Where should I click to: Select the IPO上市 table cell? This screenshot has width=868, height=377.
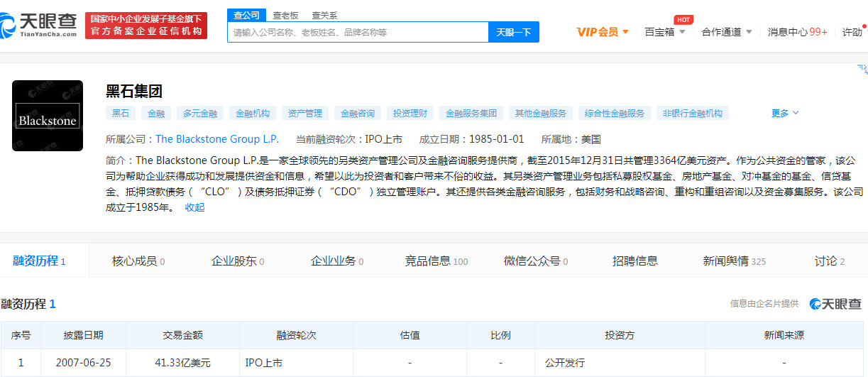(296, 363)
